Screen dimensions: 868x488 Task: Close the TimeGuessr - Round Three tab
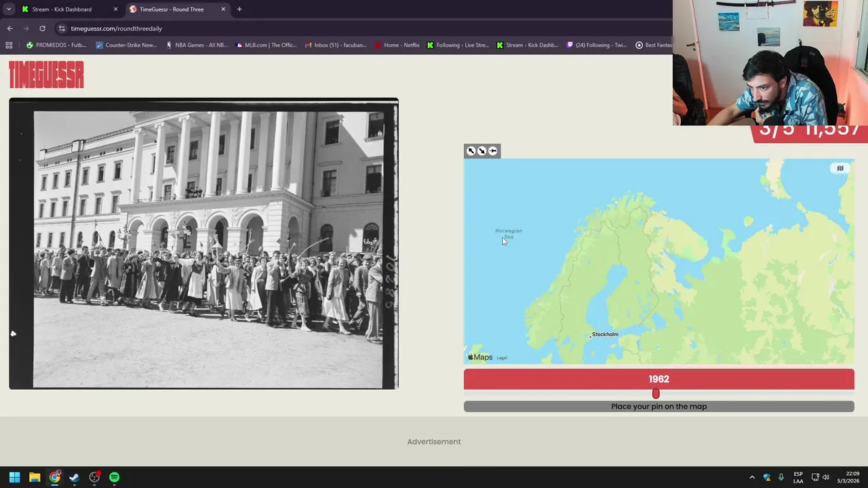[x=223, y=9]
